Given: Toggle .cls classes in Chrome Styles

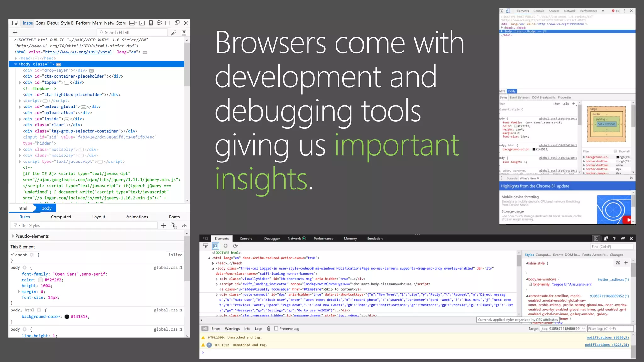Looking at the screenshot, I should (566, 104).
